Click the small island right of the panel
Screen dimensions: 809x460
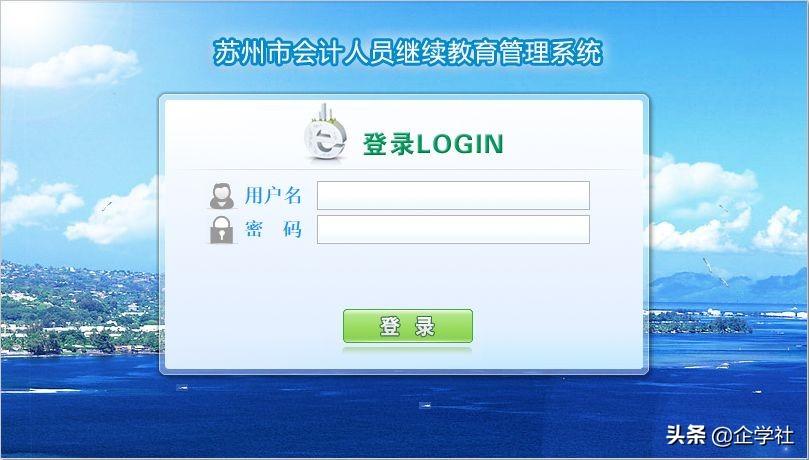pyautogui.click(x=700, y=323)
